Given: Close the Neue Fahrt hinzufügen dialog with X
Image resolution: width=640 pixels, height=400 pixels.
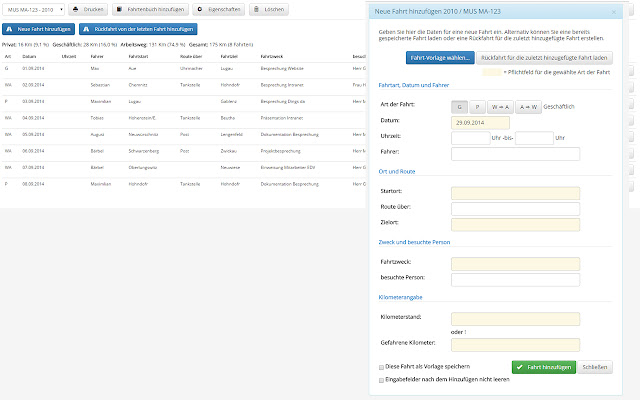Looking at the screenshot, I should coord(613,12).
